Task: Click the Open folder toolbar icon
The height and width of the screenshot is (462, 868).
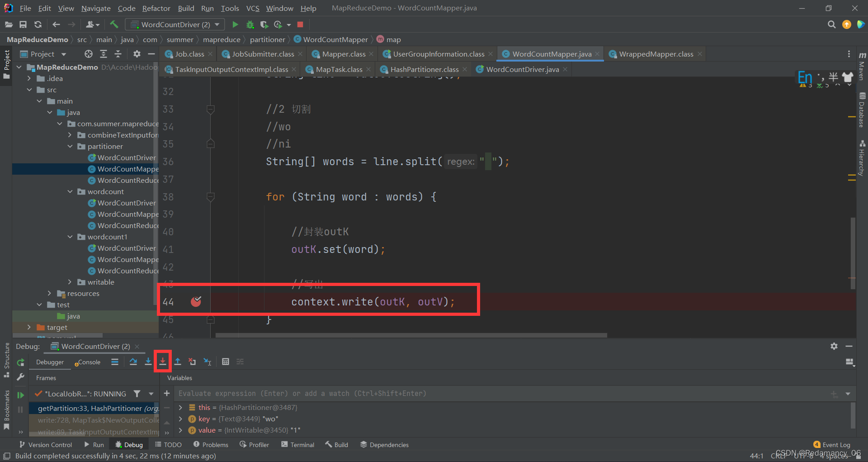Action: [x=9, y=24]
